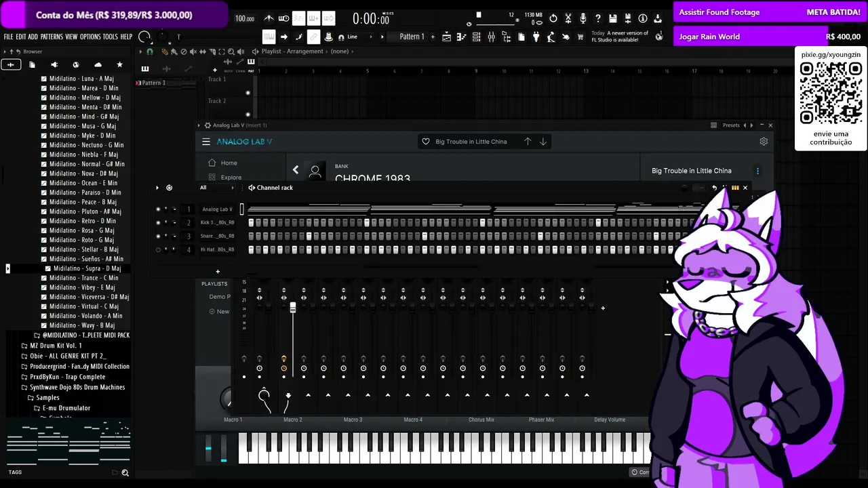The height and width of the screenshot is (488, 868).
Task: Open the channel rack All filter dropdown
Action: pyautogui.click(x=217, y=188)
